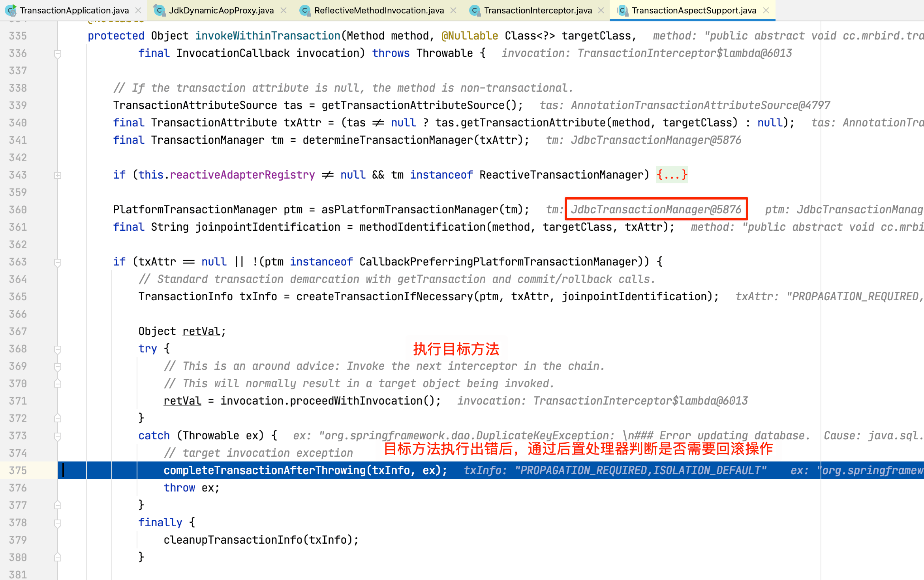
Task: Click the JdkDynamicAopProxy.java class icon
Action: (159, 10)
